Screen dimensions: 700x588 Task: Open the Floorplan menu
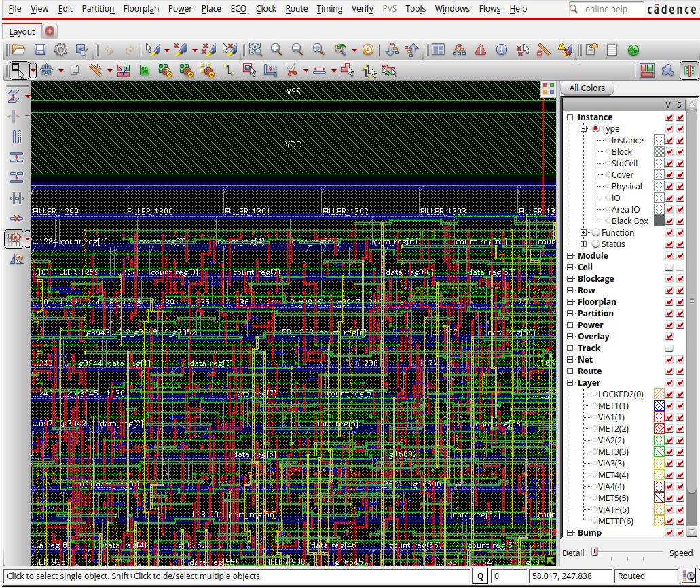[141, 9]
